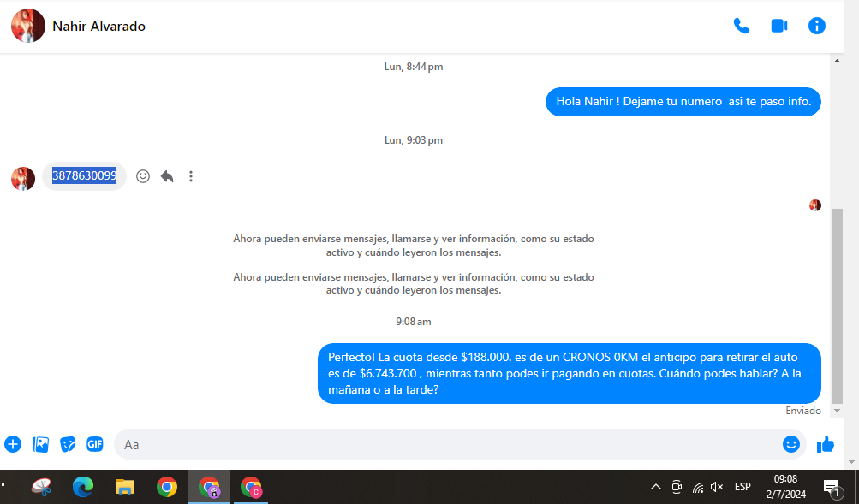Choose a sticker to send
Viewport: 859px width, 504px height.
(68, 444)
